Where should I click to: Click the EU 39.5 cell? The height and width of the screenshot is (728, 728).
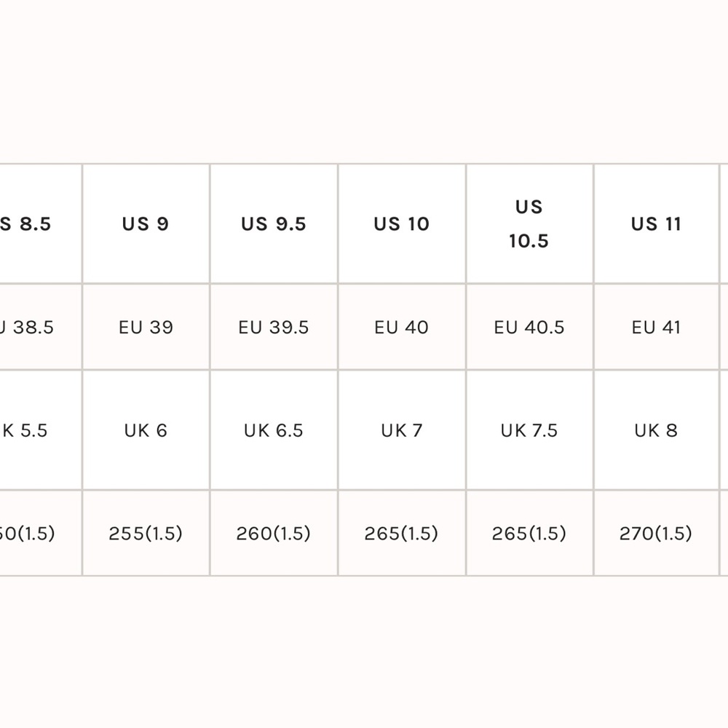(x=274, y=328)
